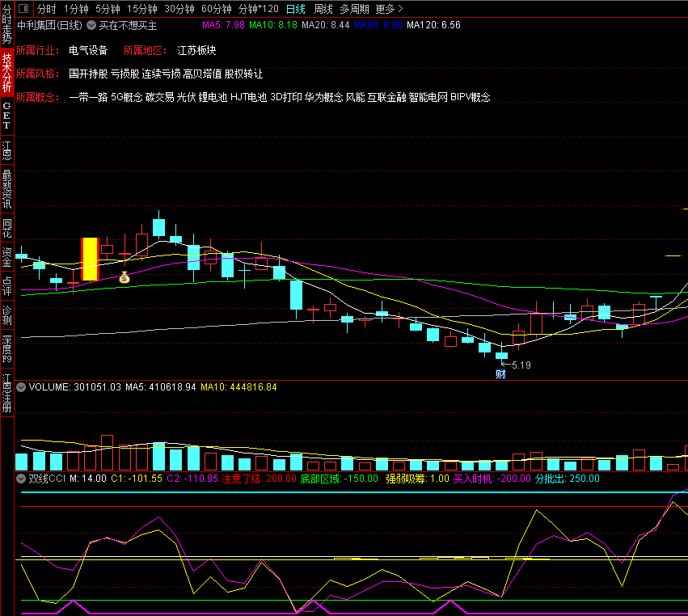The width and height of the screenshot is (688, 616).
Task: Switch to the 周线 weekly period
Action: coord(323,9)
